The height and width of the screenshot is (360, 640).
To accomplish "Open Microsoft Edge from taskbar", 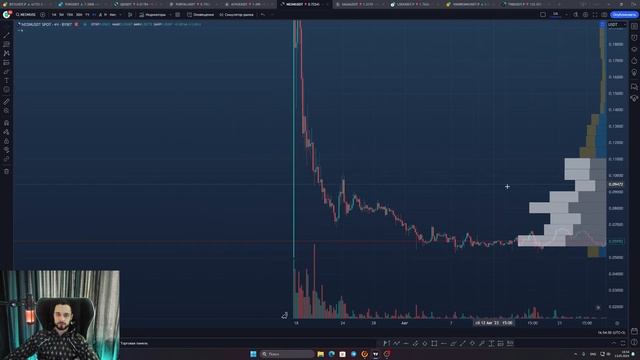I will tap(331, 354).
